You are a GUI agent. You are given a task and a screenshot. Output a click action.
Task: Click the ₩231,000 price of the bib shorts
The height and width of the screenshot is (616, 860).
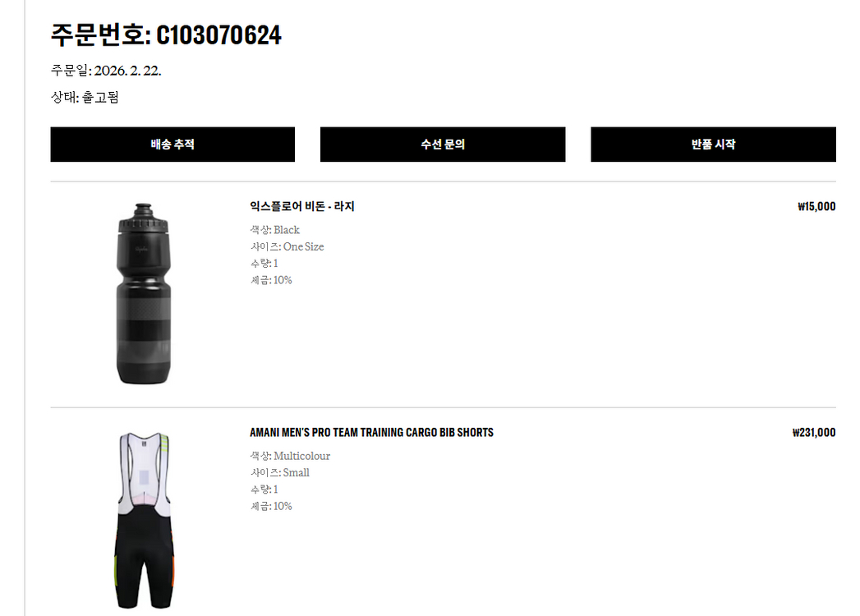point(814,433)
